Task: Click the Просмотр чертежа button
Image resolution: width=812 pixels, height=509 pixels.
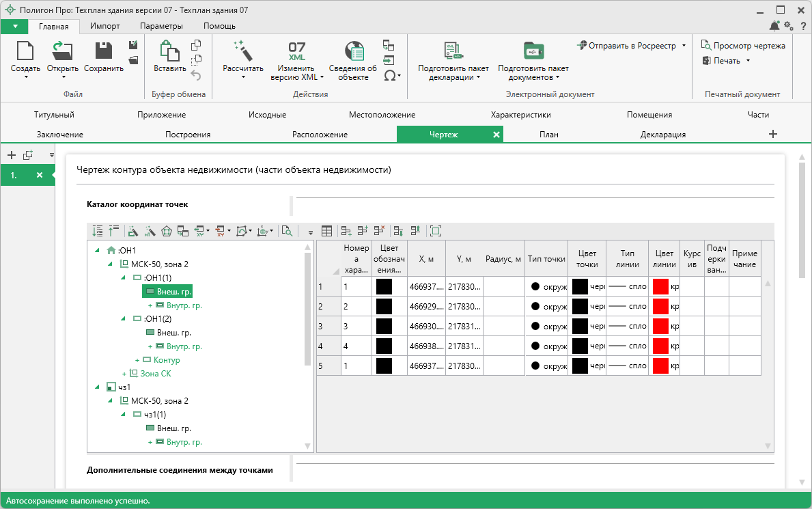Action: coord(743,46)
